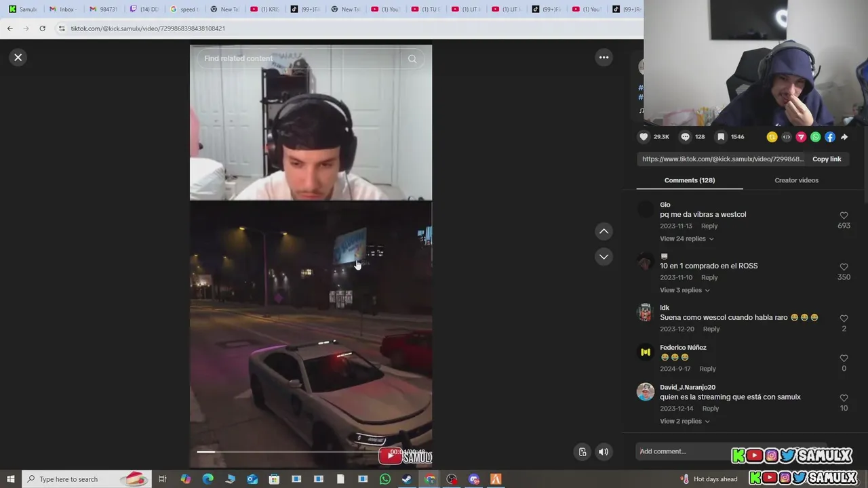Image resolution: width=868 pixels, height=488 pixels.
Task: Expand 'View 3 replies' under the ROSS comment
Action: [684, 290]
